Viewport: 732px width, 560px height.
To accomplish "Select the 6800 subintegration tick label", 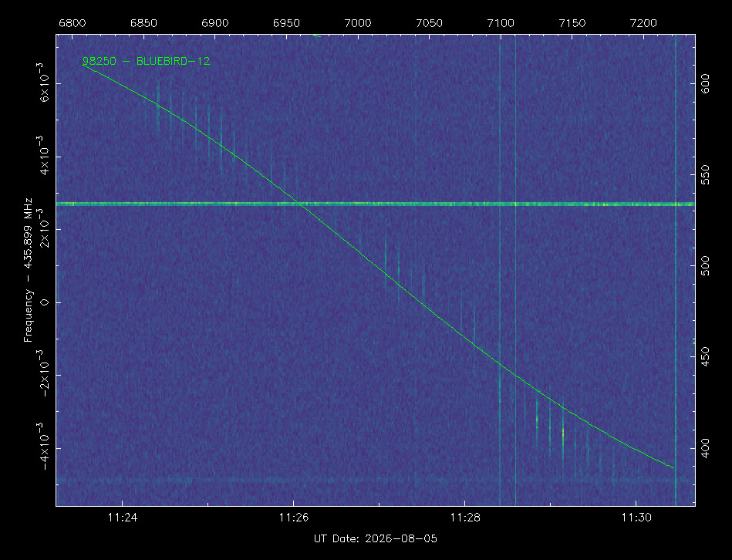I will click(x=73, y=23).
